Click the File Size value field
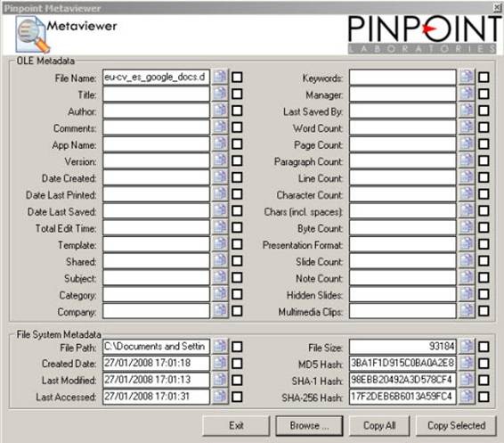Image resolution: width=504 pixels, height=443 pixels. point(402,347)
